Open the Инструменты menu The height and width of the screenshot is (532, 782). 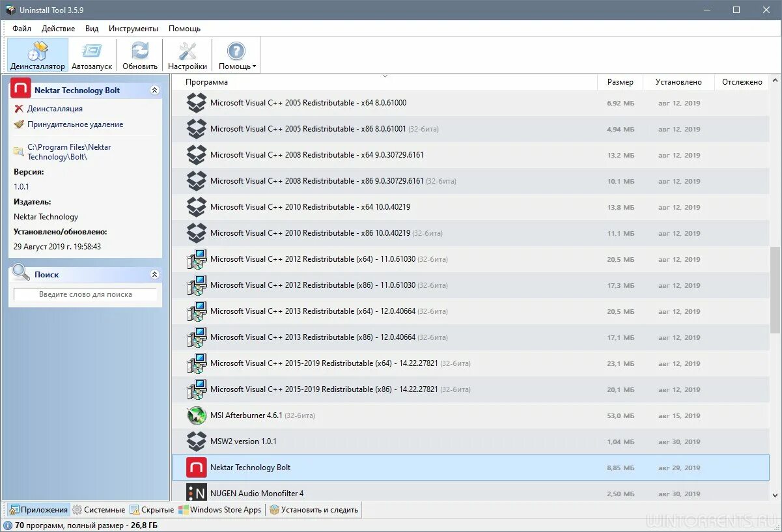coord(133,29)
